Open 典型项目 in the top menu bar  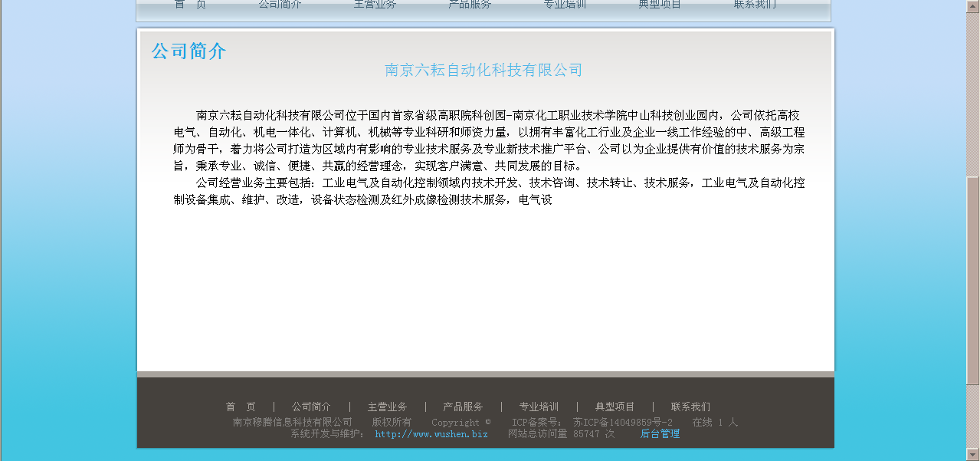pyautogui.click(x=660, y=5)
